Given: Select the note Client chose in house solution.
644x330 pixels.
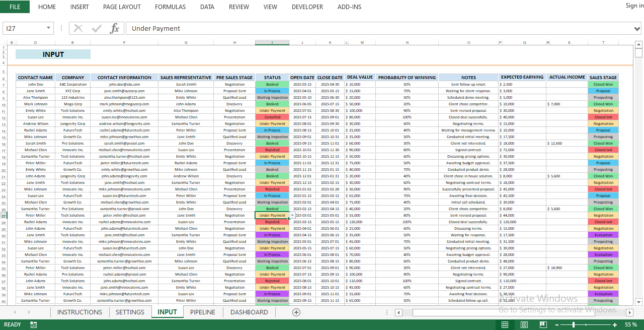Looking at the screenshot, I should tap(468, 176).
